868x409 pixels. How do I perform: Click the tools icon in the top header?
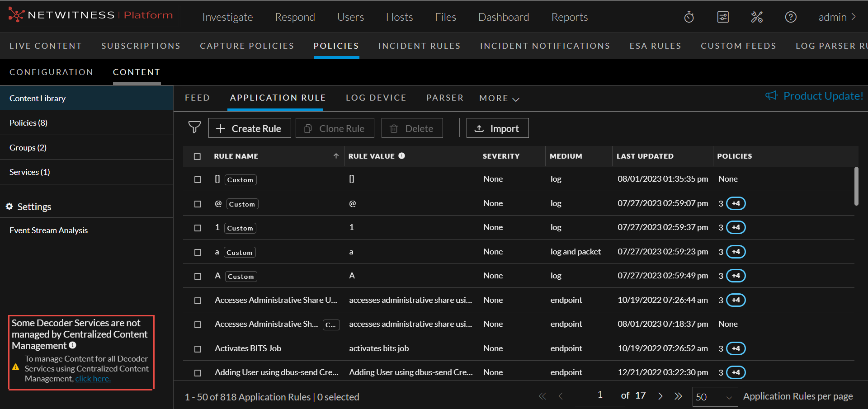point(757,17)
